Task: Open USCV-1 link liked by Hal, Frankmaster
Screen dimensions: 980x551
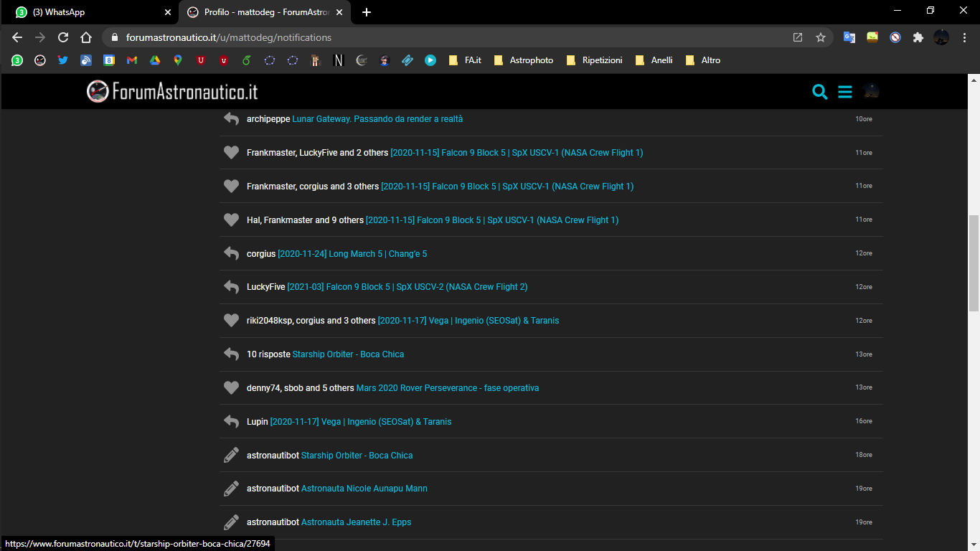Action: [492, 220]
